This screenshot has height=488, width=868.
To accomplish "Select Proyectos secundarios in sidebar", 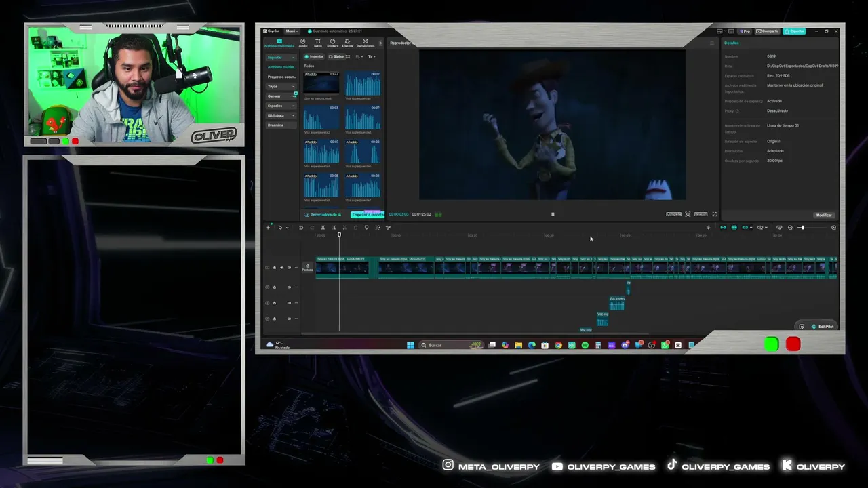I will [x=281, y=77].
